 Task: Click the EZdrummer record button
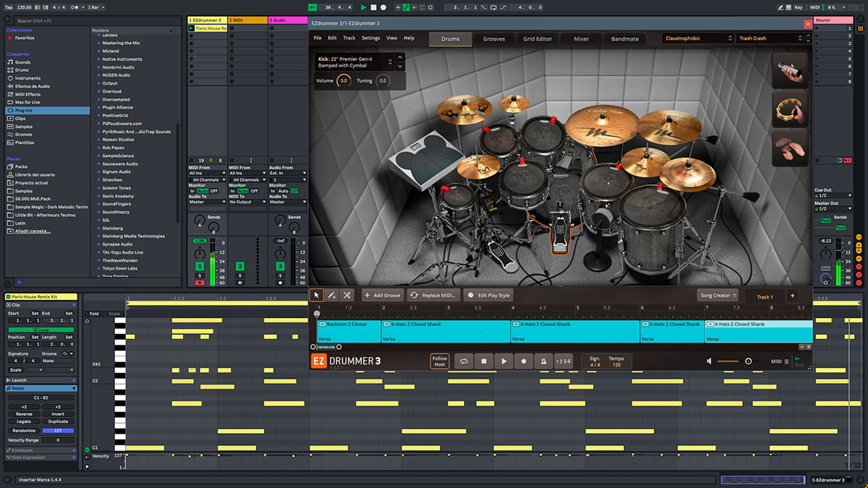click(524, 361)
